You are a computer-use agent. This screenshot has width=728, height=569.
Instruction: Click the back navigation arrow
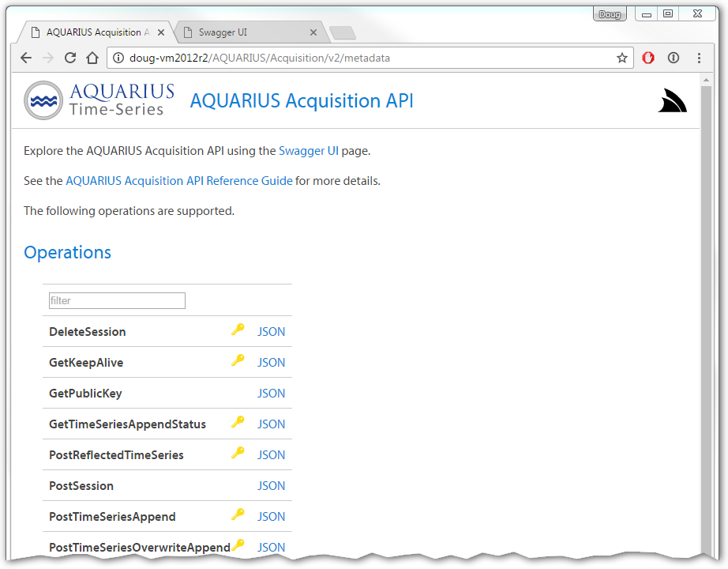tap(26, 58)
